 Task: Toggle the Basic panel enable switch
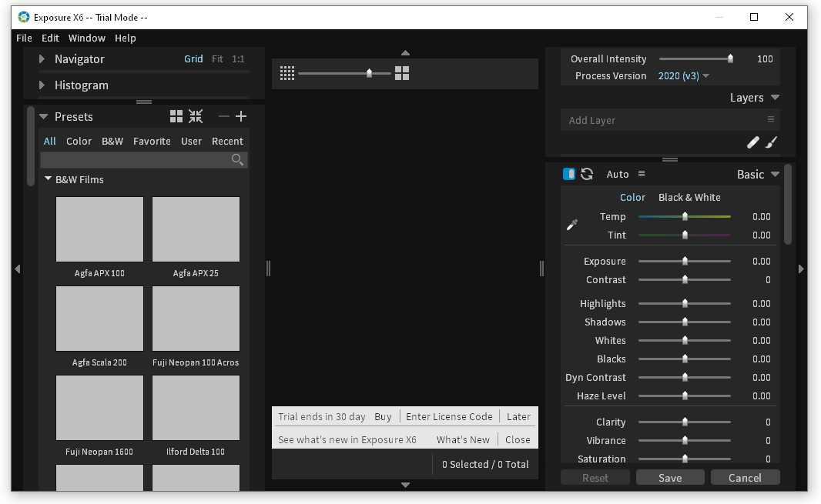pos(569,174)
